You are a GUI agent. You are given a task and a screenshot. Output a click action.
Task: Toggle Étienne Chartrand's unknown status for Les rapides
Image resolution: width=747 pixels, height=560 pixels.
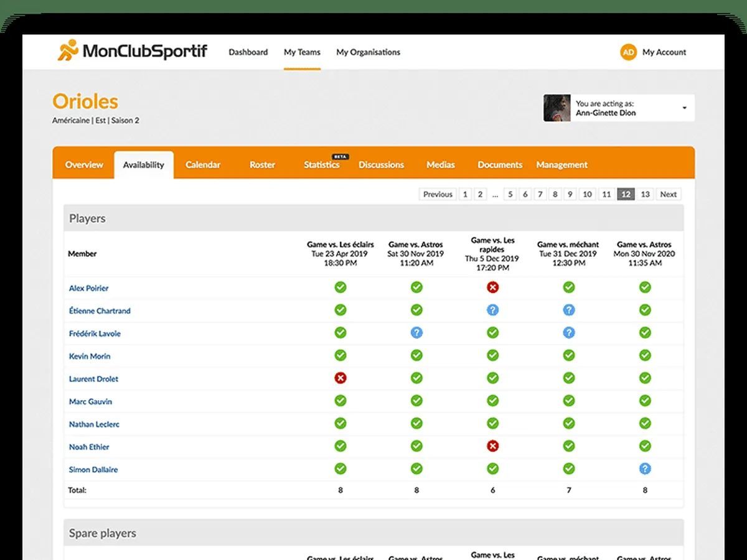[x=492, y=310]
